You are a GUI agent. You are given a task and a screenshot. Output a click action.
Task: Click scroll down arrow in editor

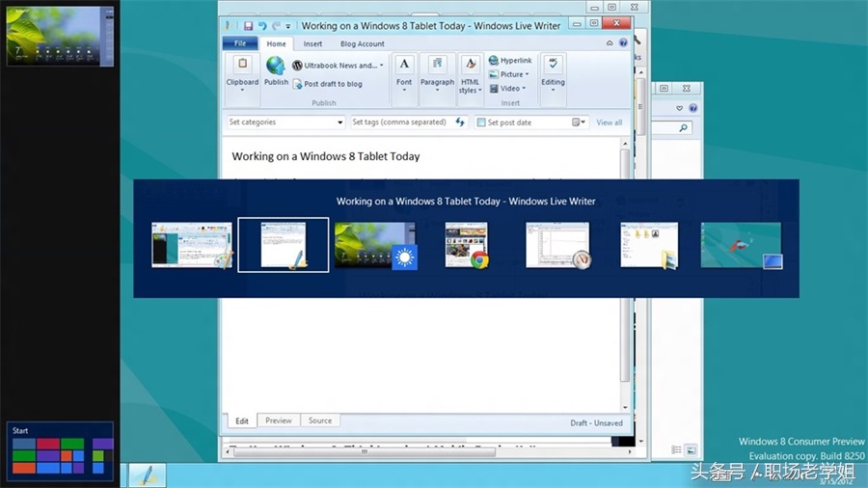[626, 408]
